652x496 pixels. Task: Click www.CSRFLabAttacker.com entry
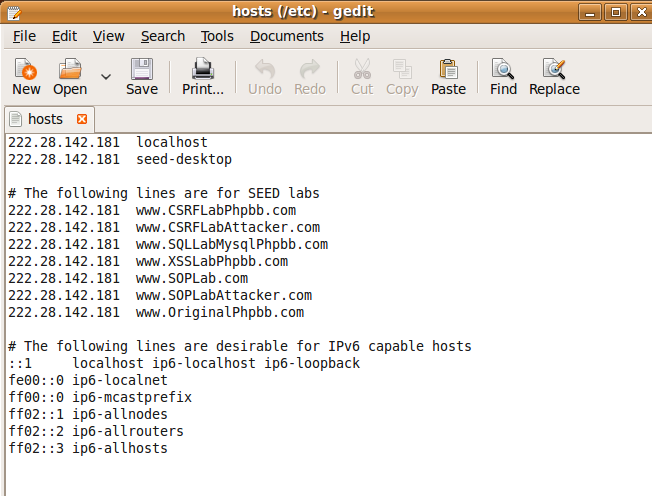[x=228, y=228]
